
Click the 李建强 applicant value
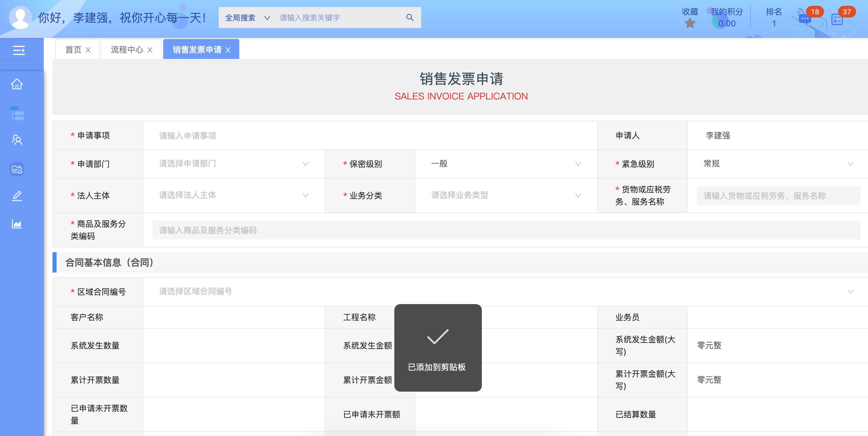718,135
